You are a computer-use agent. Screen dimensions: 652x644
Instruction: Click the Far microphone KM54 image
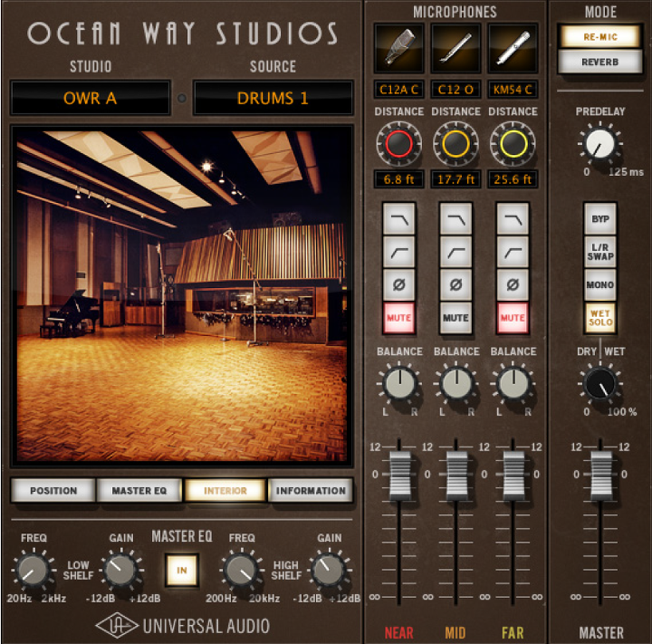pyautogui.click(x=513, y=48)
